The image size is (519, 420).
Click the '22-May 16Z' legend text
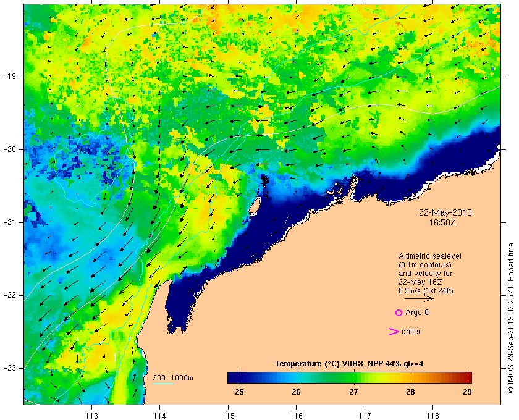pyautogui.click(x=420, y=282)
